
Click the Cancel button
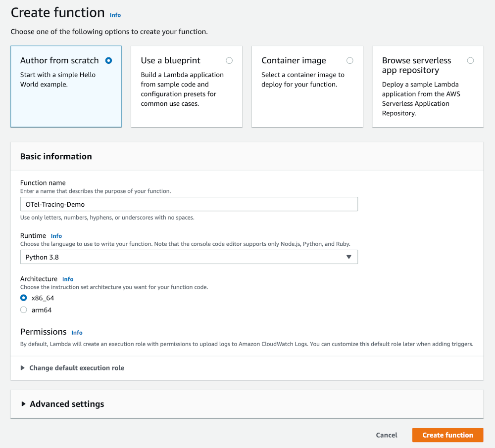[386, 435]
